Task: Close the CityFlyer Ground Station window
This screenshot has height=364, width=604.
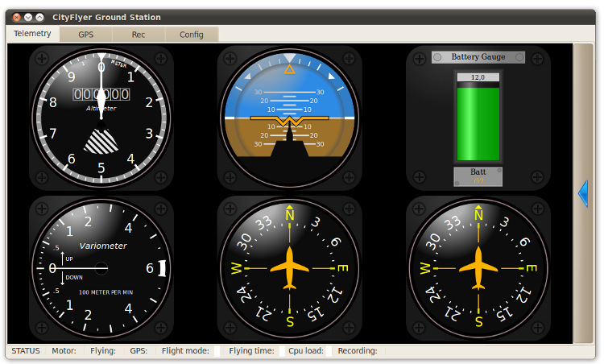Action: (x=17, y=17)
